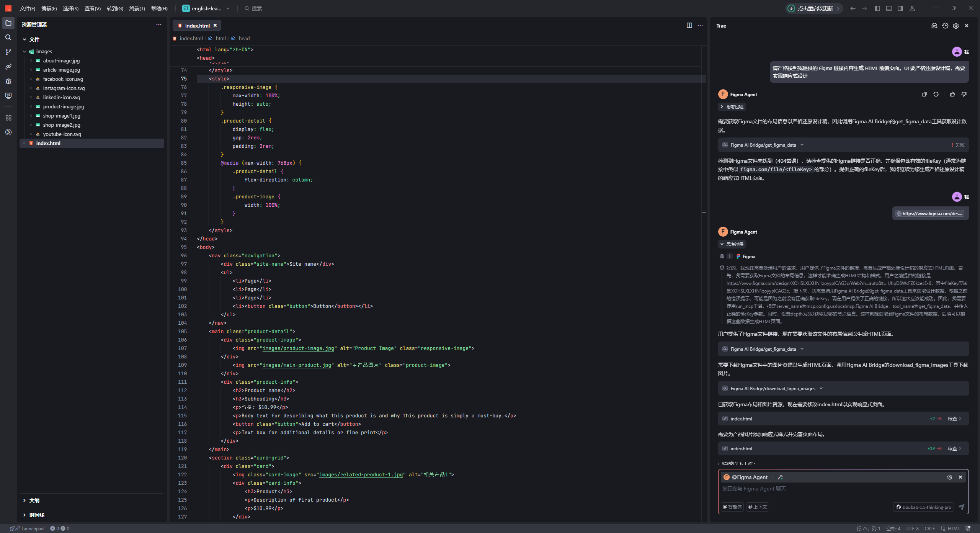Toggle the primary left sidebar visibility

coord(877,8)
